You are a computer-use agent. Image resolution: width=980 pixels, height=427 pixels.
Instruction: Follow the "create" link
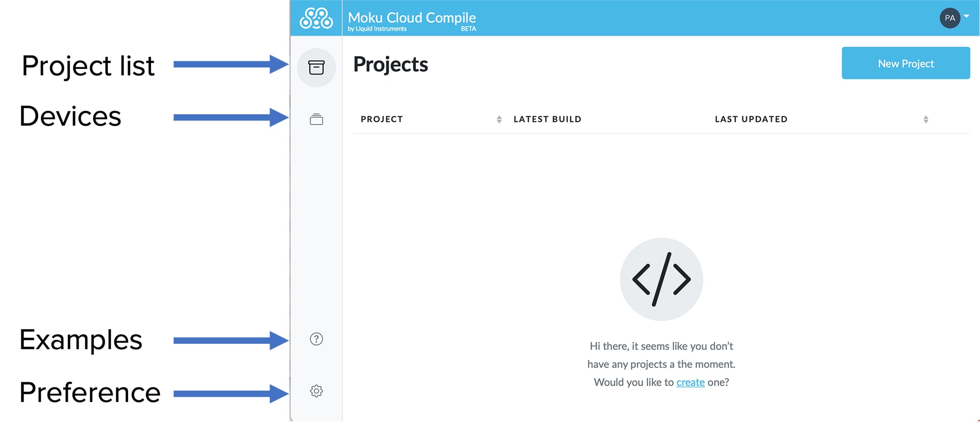(x=690, y=383)
